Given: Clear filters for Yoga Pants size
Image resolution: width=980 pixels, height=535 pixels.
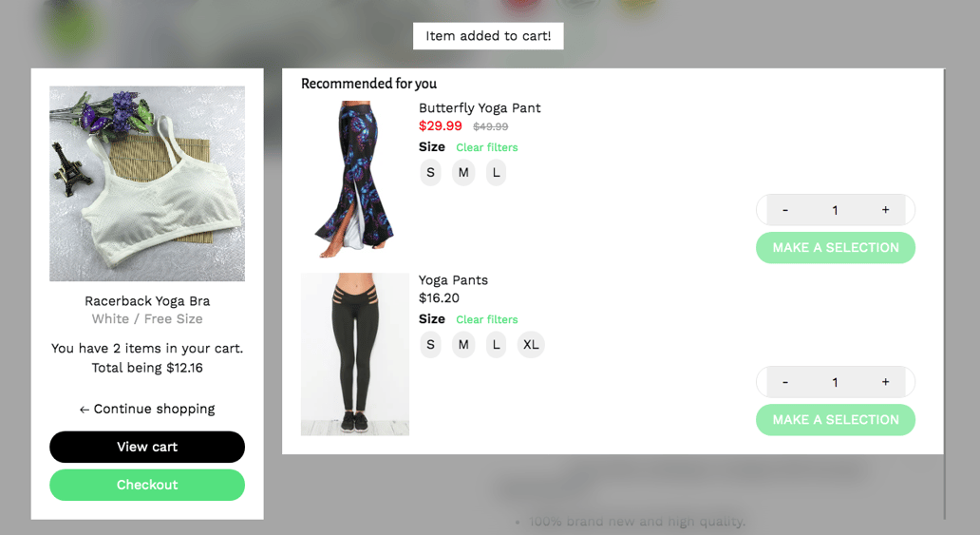Looking at the screenshot, I should pos(487,319).
